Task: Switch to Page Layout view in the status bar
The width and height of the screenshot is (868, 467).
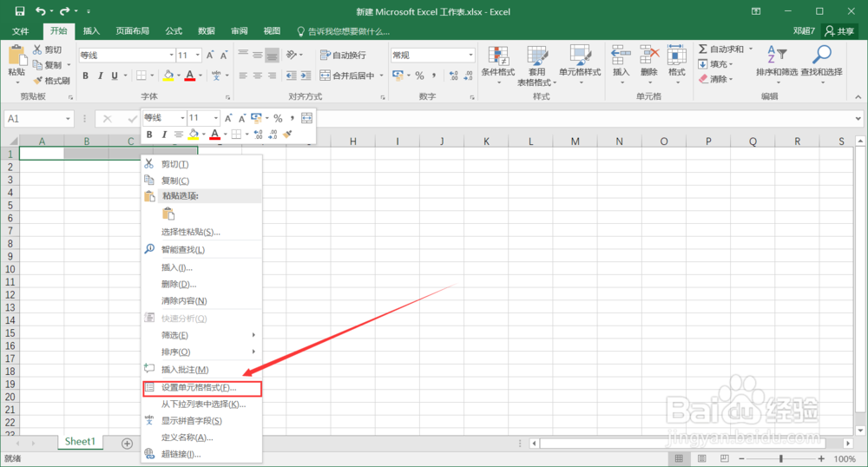Action: [702, 458]
